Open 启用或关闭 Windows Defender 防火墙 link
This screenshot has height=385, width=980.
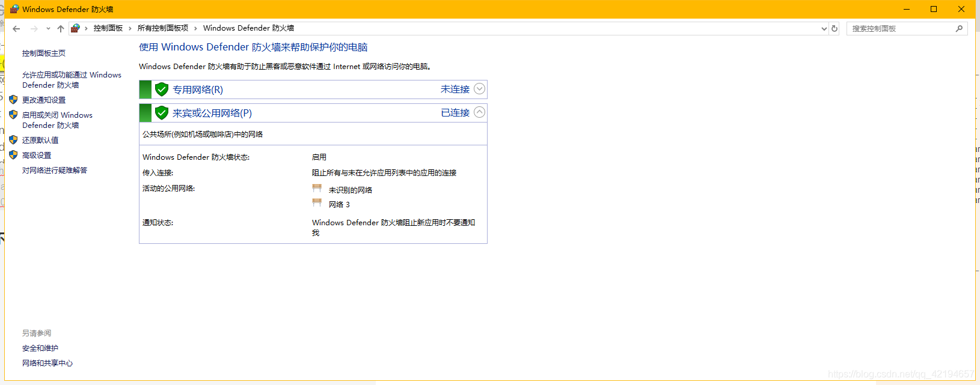(57, 120)
